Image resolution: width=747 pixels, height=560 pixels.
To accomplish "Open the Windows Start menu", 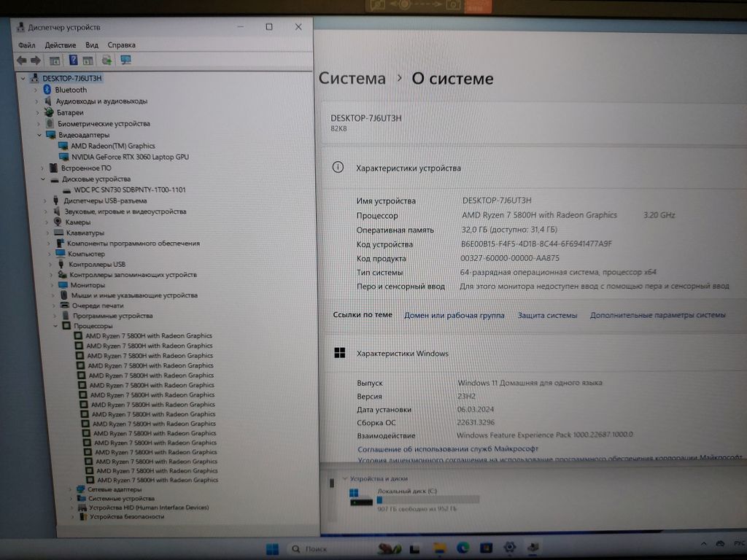I will [273, 549].
